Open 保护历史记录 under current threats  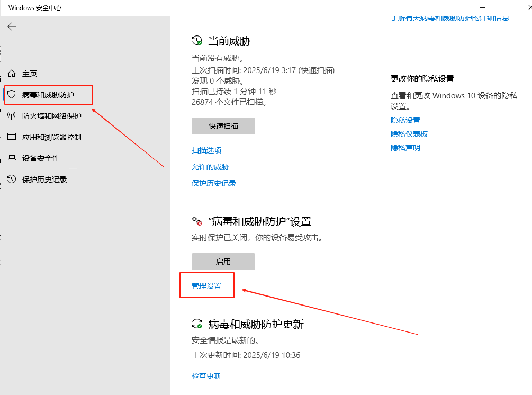(x=212, y=183)
